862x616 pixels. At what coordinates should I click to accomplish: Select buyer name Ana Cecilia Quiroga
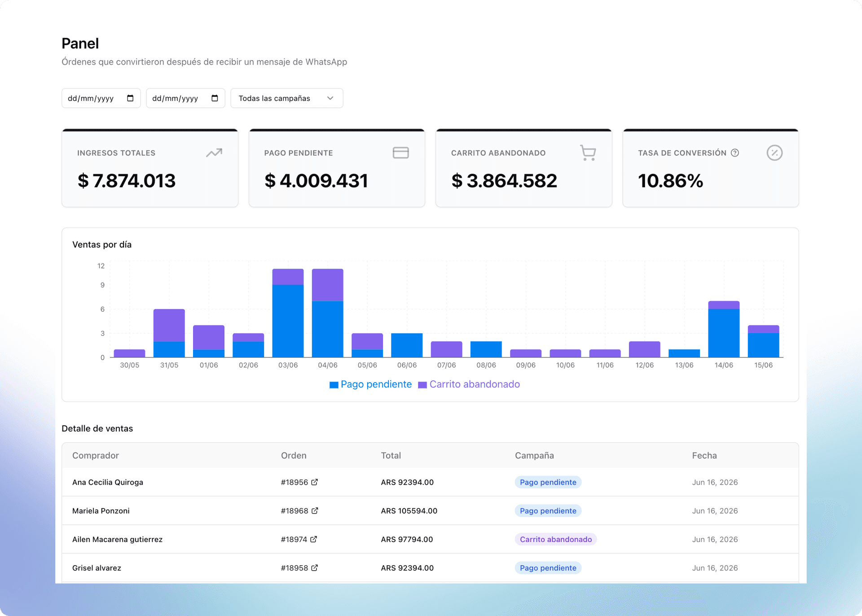108,482
